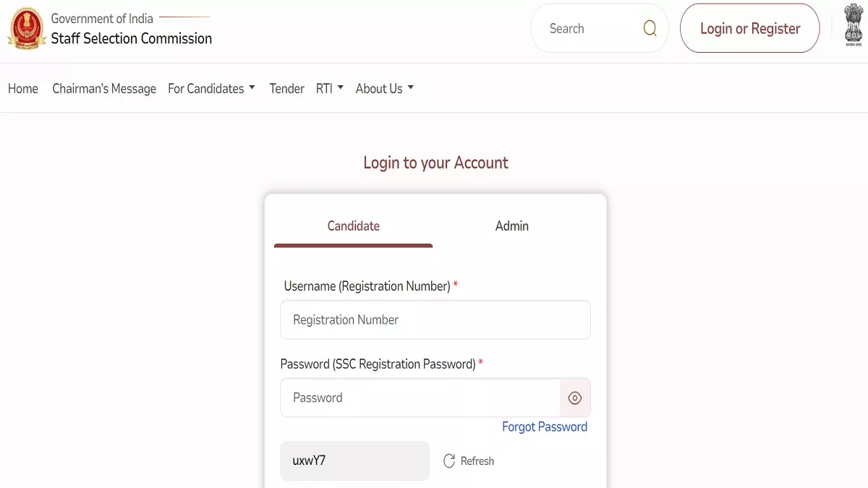Click the national emblem icon at top right
868x488 pixels.
(854, 25)
